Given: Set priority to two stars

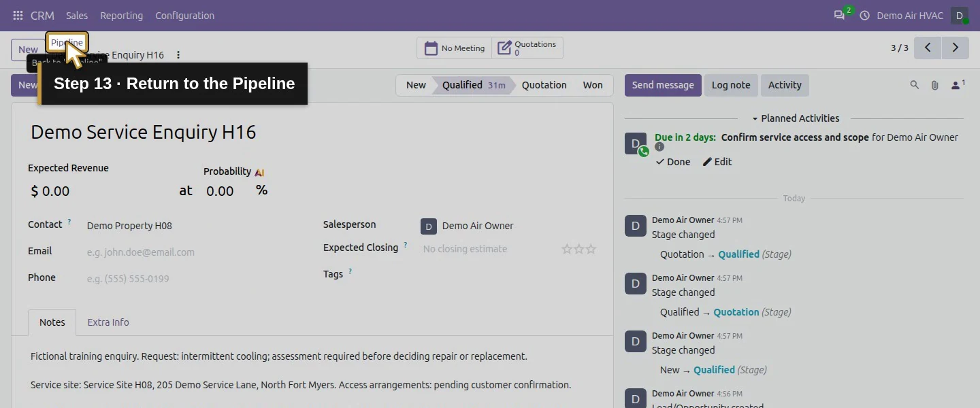Looking at the screenshot, I should pos(579,249).
